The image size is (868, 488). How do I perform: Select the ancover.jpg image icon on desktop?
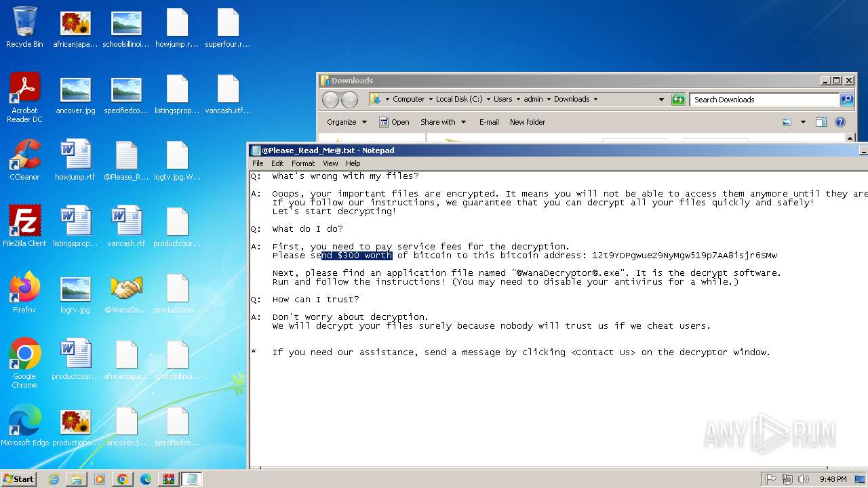pos(75,94)
